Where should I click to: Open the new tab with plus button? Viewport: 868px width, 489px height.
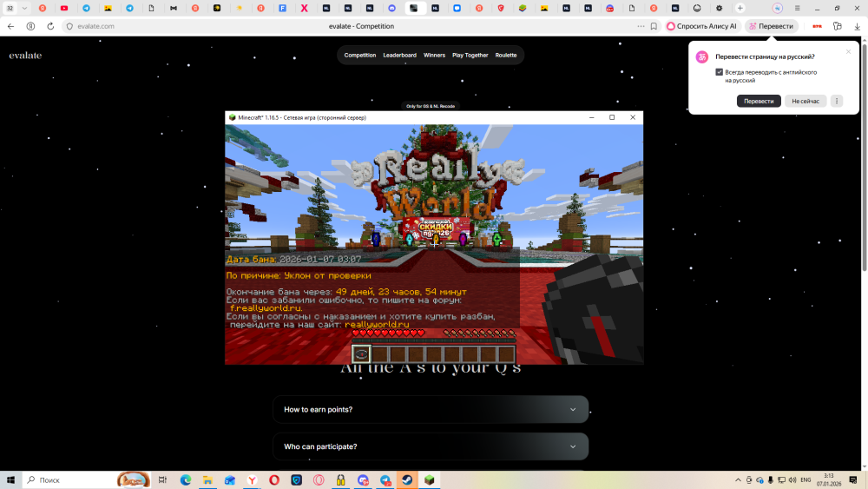[x=740, y=9]
